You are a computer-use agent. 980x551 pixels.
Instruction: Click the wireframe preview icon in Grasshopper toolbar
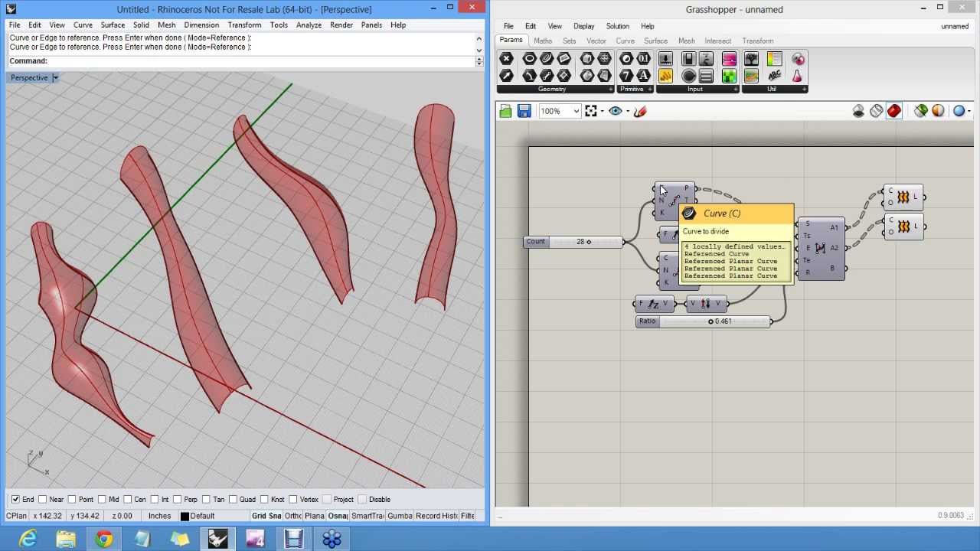(876, 112)
